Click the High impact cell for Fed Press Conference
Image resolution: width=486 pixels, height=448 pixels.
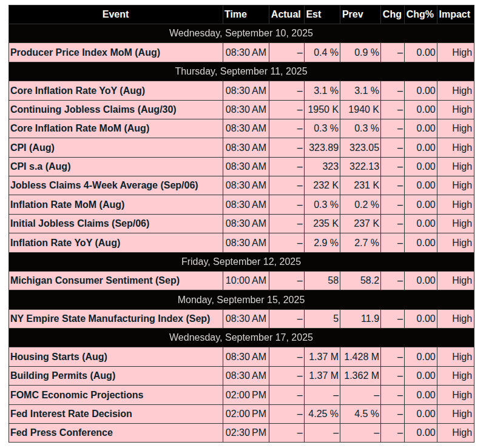click(x=455, y=432)
